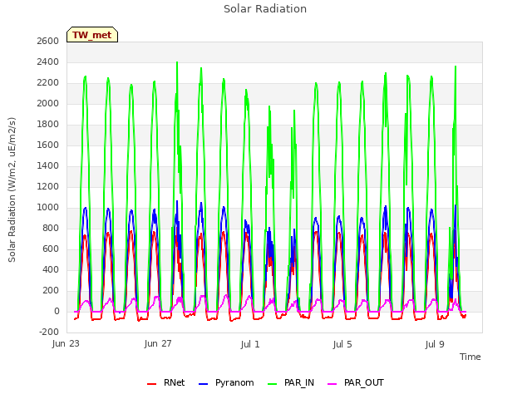The width and height of the screenshot is (532, 399).
Task: Click the Jul 5 x-axis tick label
Action: tap(342, 344)
